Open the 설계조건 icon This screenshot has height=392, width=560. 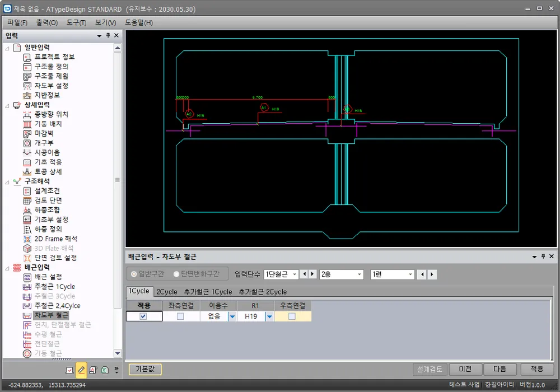(27, 191)
